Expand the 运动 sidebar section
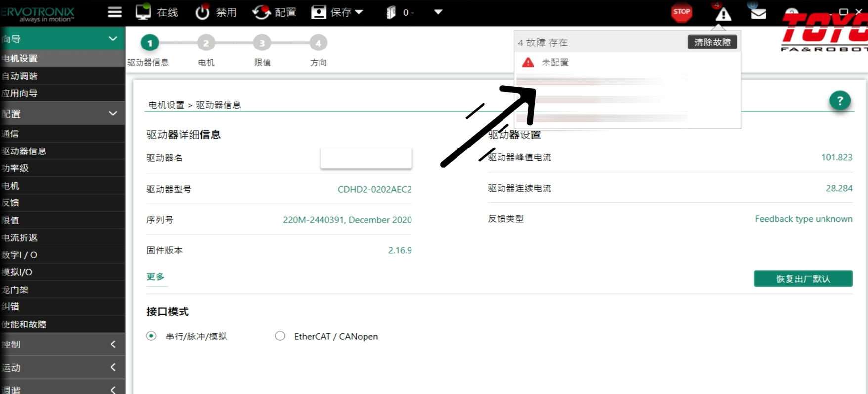This screenshot has height=394, width=868. [x=113, y=367]
